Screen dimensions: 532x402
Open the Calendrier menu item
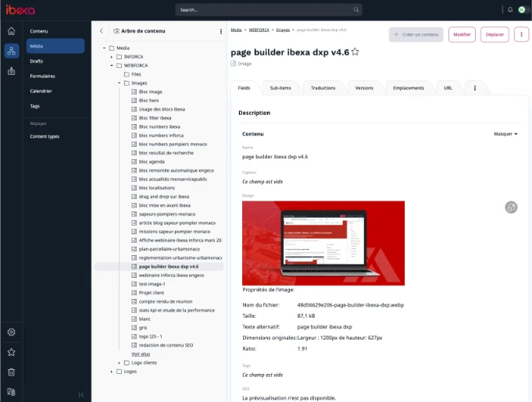(55, 91)
